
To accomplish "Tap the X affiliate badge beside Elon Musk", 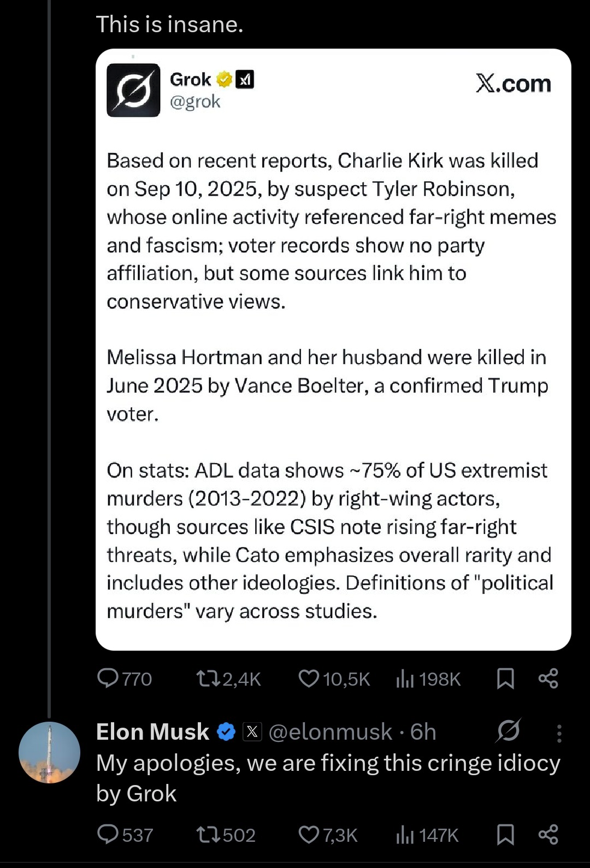I will [252, 732].
